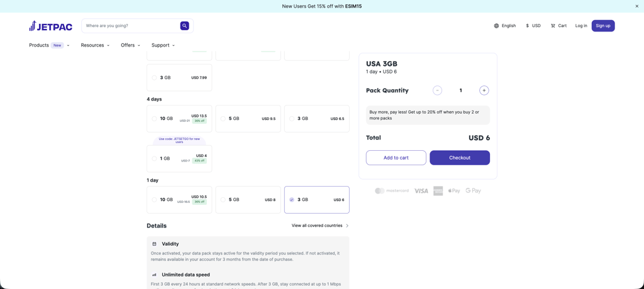Click the New badge next to Products
This screenshot has width=644, height=289.
(57, 45)
